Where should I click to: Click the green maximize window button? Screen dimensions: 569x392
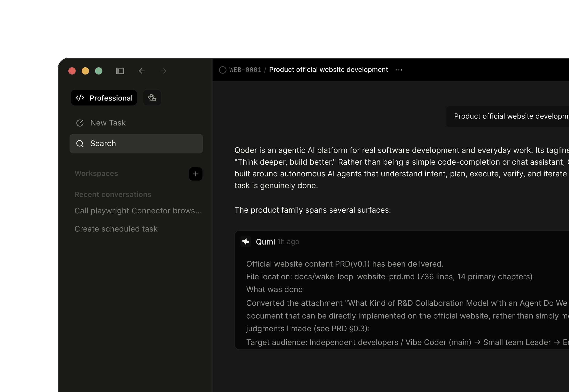(x=99, y=71)
